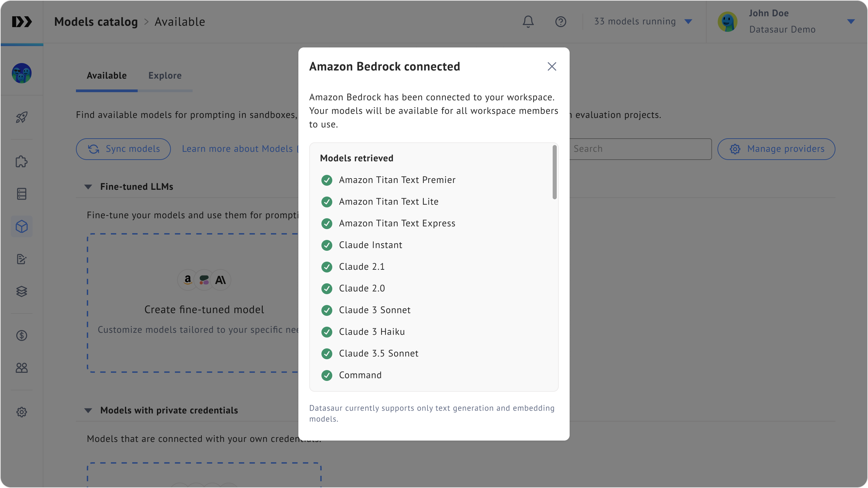Click the cube models icon in sidebar
Screen dimensions: 868x488
tap(22, 226)
